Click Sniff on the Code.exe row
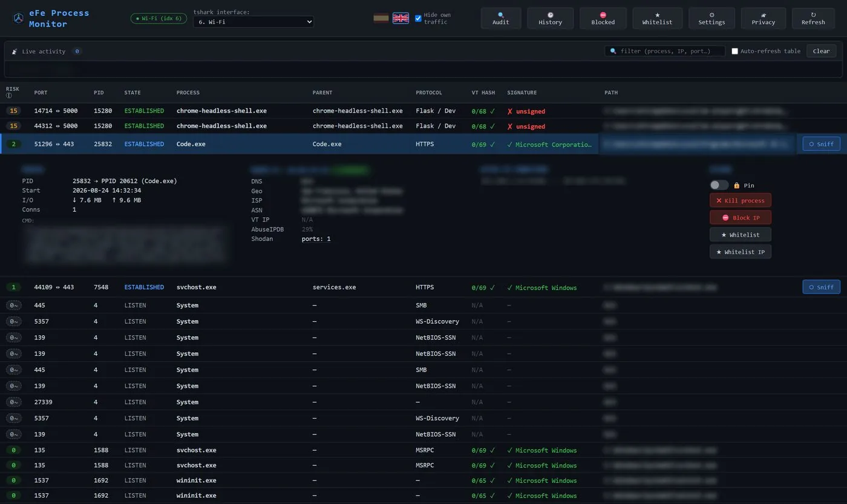 [822, 144]
